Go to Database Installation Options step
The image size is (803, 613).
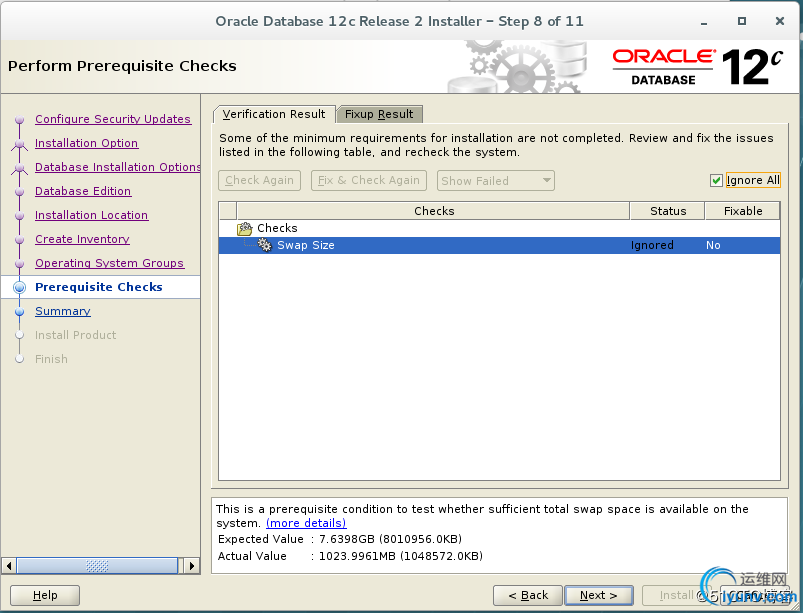(118, 167)
